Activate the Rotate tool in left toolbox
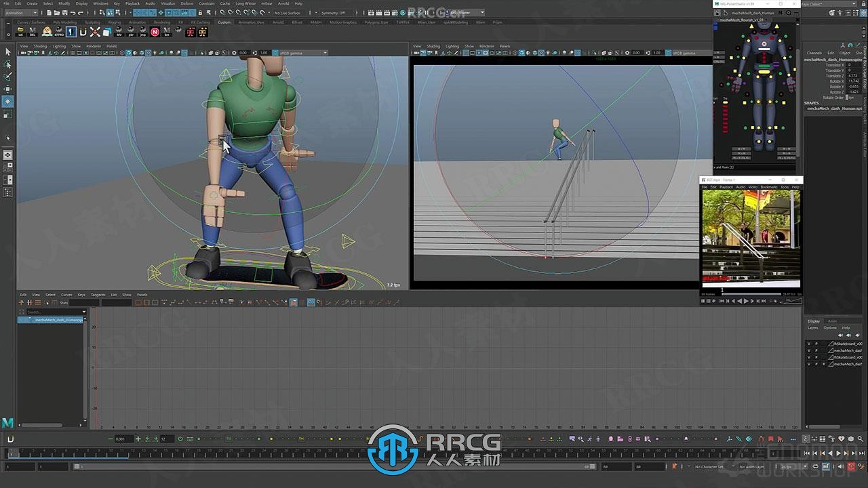 pos(7,101)
